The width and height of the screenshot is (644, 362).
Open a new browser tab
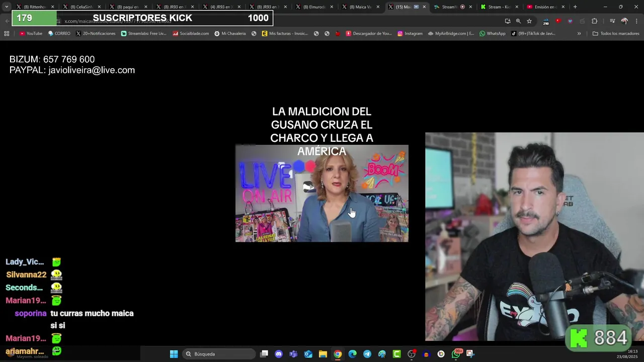[575, 7]
